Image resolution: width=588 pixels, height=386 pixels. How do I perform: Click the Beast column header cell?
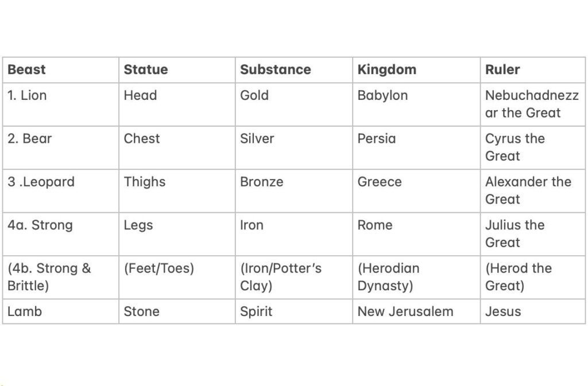26,70
